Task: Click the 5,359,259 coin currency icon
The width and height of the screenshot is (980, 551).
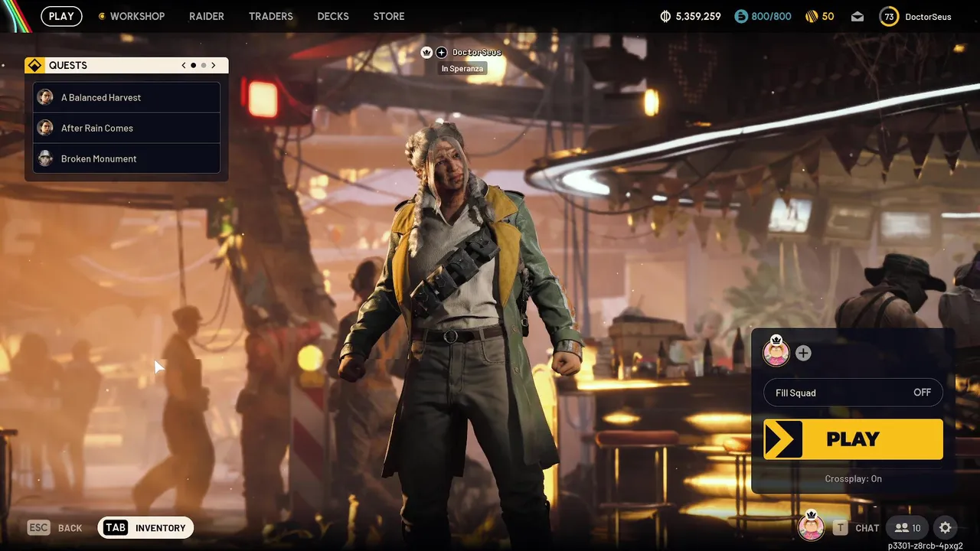Action: click(665, 16)
